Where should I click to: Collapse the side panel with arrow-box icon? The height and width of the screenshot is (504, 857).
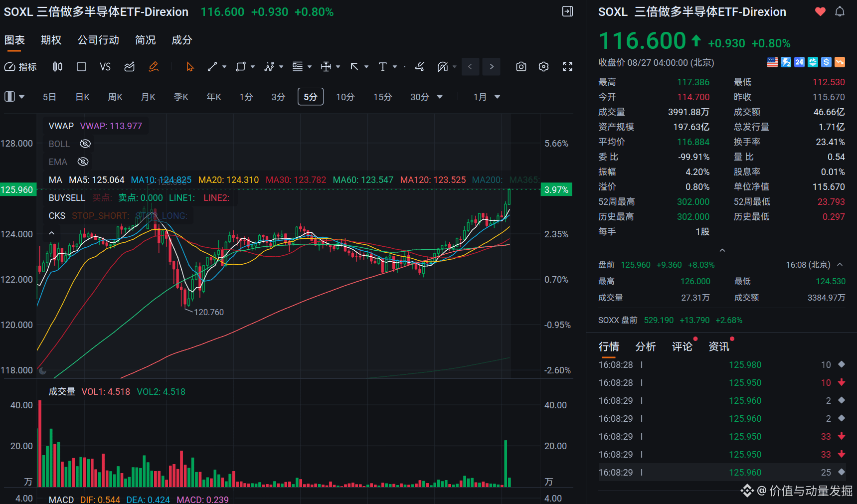pos(567,11)
